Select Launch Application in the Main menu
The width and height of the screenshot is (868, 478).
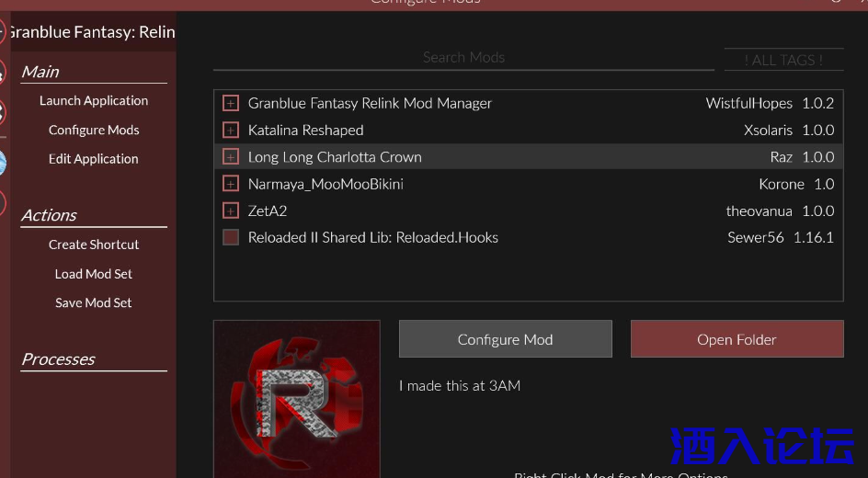pyautogui.click(x=94, y=101)
